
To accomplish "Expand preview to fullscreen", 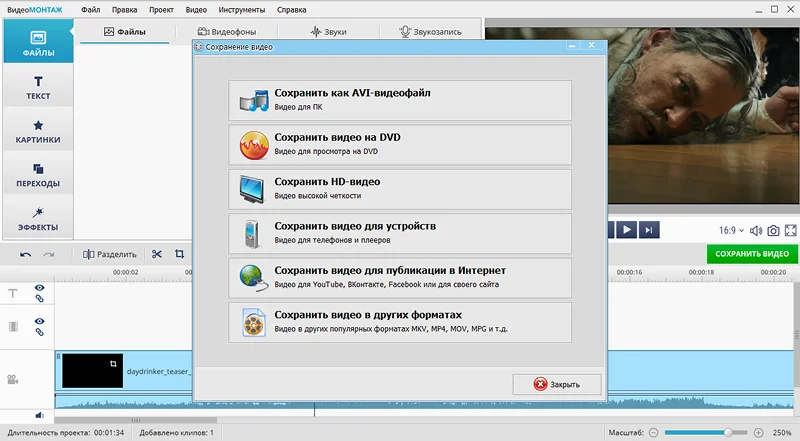I will (790, 231).
